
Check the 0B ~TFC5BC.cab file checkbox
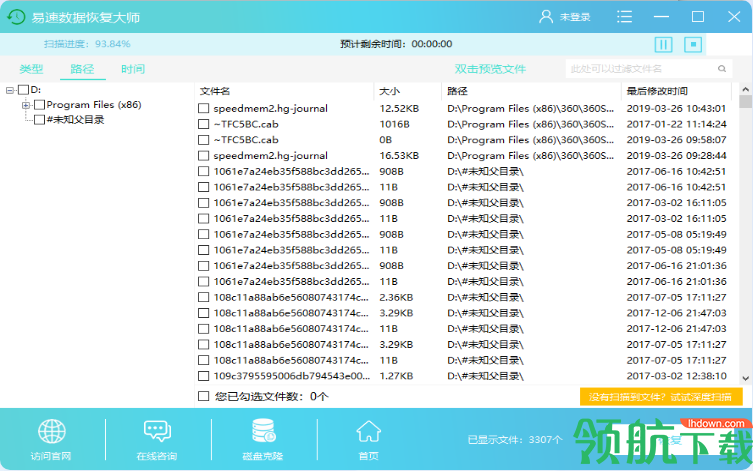pos(204,140)
